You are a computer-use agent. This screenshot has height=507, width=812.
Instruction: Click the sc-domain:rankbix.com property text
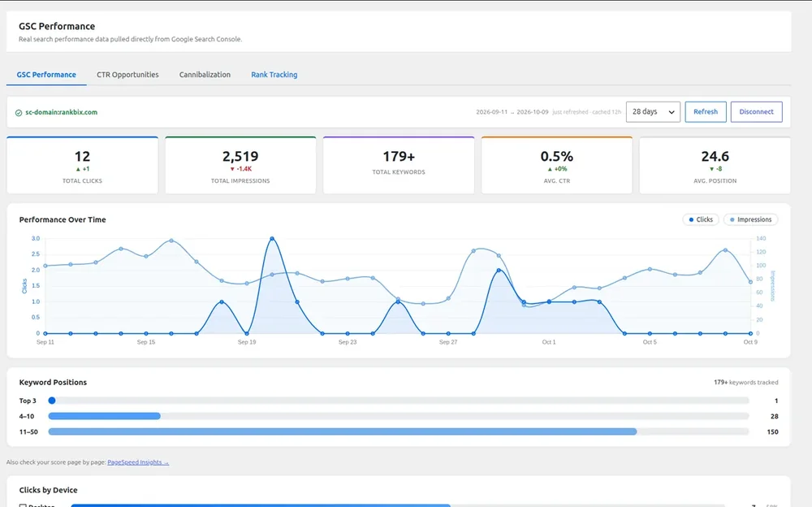61,112
